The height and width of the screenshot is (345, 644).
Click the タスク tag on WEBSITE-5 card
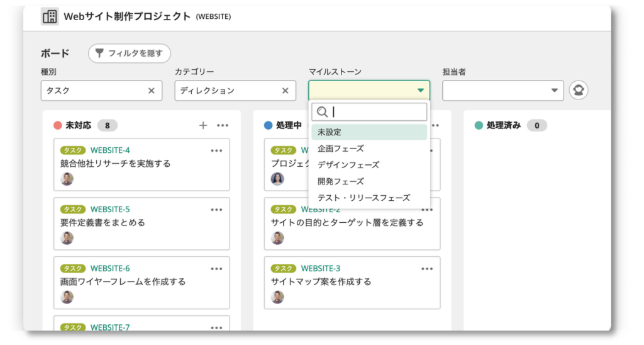[73, 210]
